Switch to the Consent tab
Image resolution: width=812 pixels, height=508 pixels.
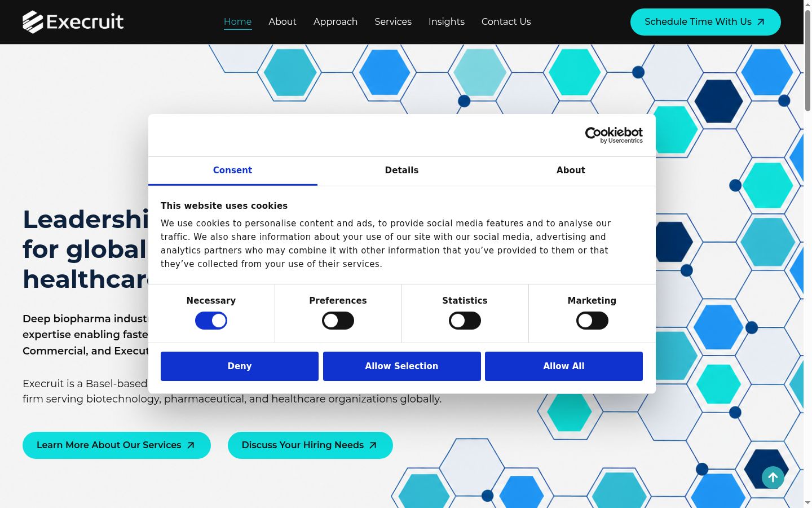232,170
